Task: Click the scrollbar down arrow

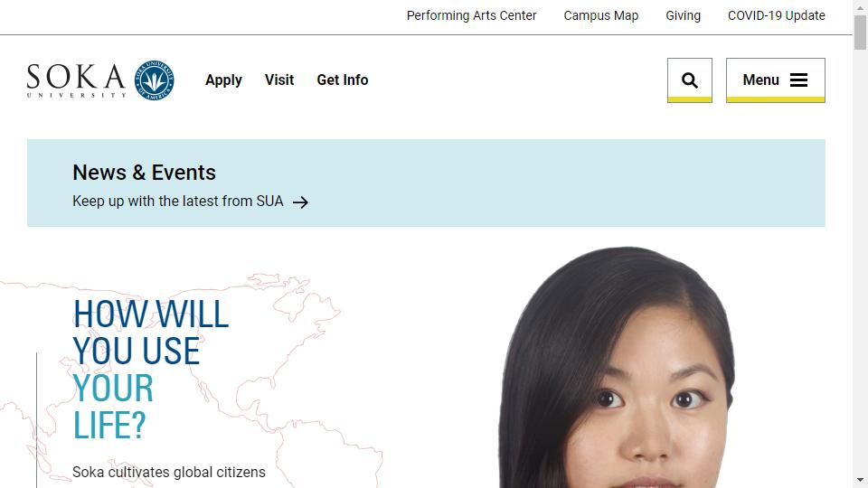Action: coord(860,480)
